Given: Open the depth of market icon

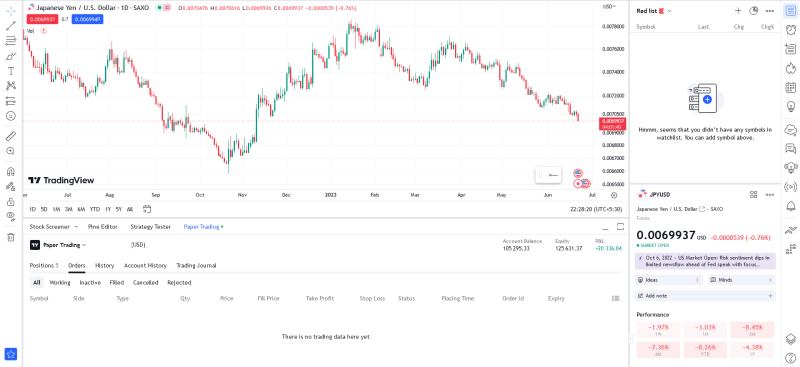Looking at the screenshot, I should point(790,249).
